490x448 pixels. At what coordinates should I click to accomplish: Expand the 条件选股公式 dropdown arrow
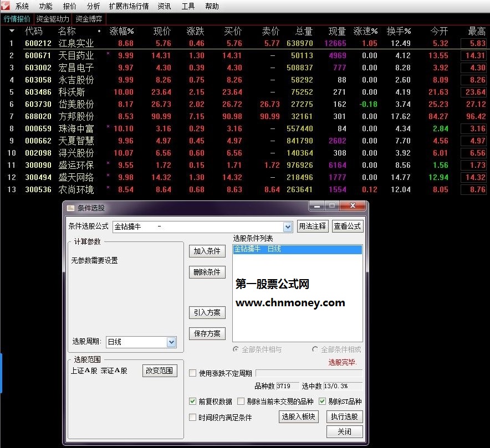tap(288, 227)
